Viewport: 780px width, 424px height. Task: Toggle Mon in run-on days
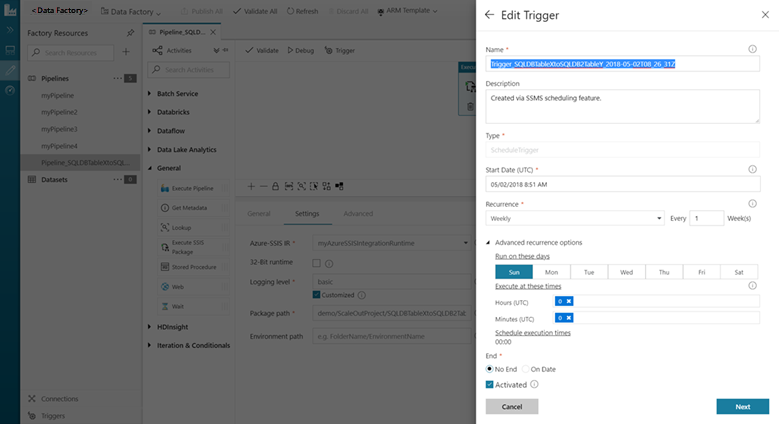click(551, 272)
